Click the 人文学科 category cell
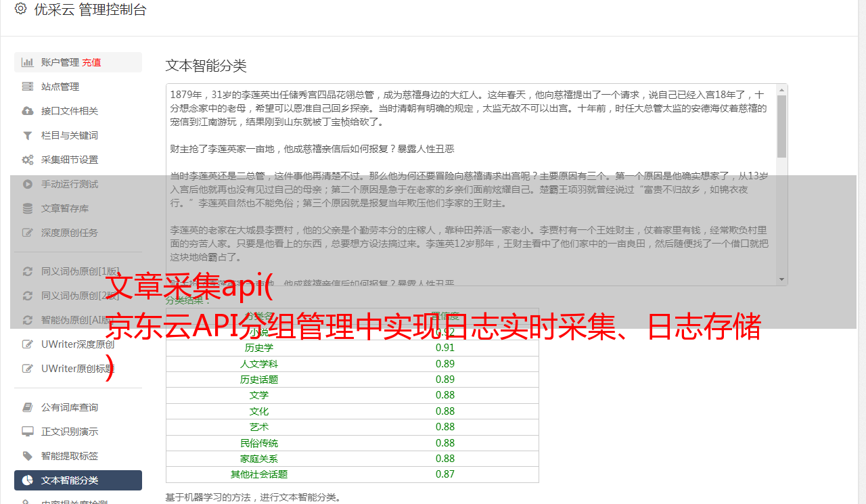866x504 pixels. (259, 364)
